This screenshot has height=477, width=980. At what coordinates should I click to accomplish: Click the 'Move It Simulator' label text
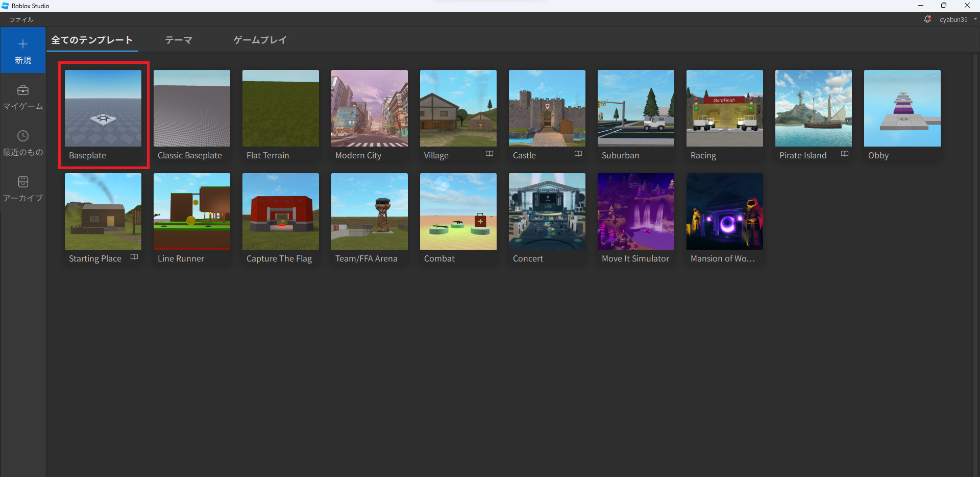click(x=635, y=258)
